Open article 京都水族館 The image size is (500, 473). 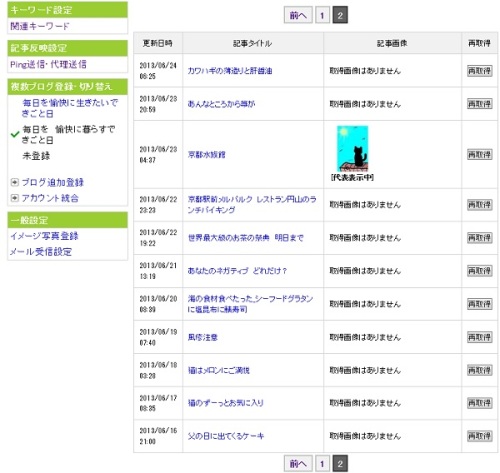tap(206, 155)
